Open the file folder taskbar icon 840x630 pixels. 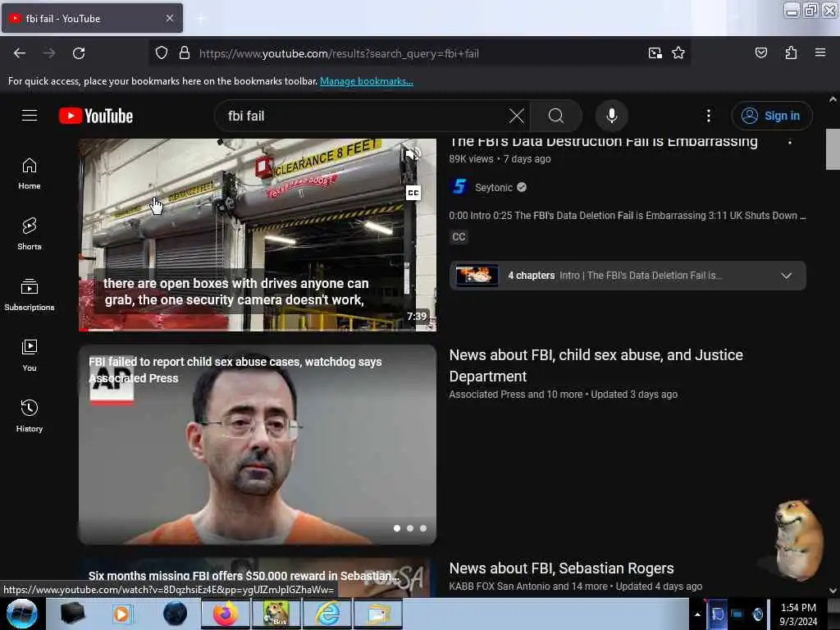pyautogui.click(x=378, y=614)
